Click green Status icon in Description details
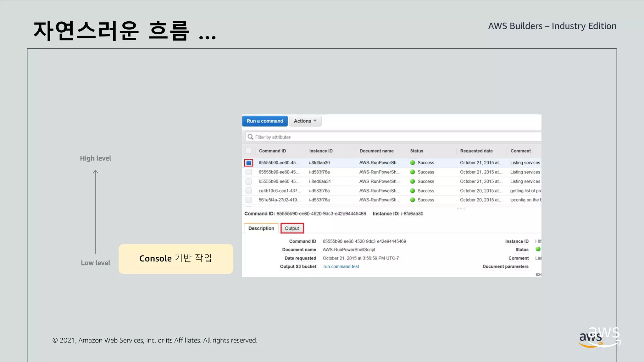This screenshot has width=644, height=362. tap(538, 249)
